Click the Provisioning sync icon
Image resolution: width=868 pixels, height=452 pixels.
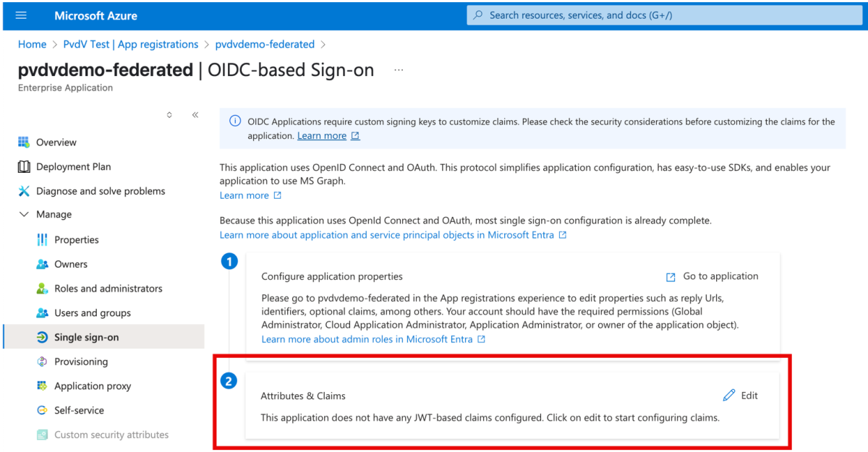[42, 362]
